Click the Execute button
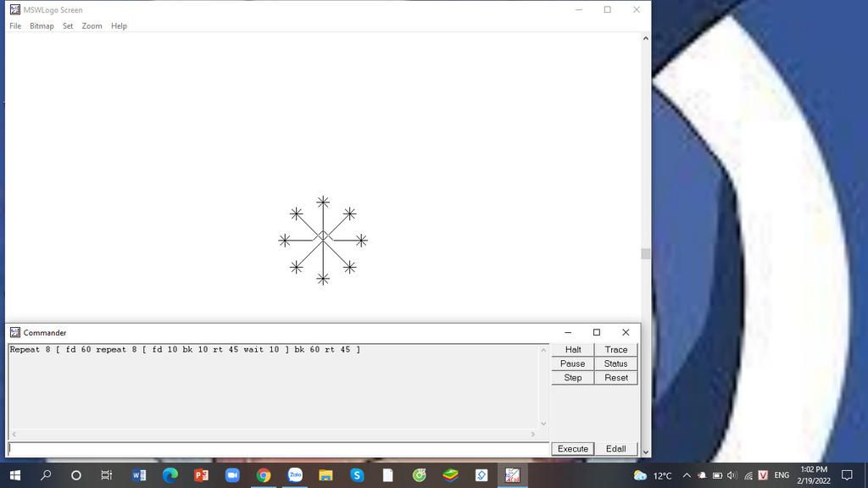The height and width of the screenshot is (488, 868). [573, 449]
